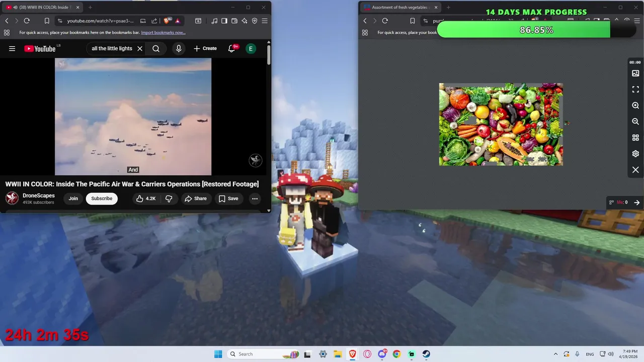This screenshot has height=362, width=644.
Task: Open the DroneScapes channel name
Action: [x=39, y=196]
